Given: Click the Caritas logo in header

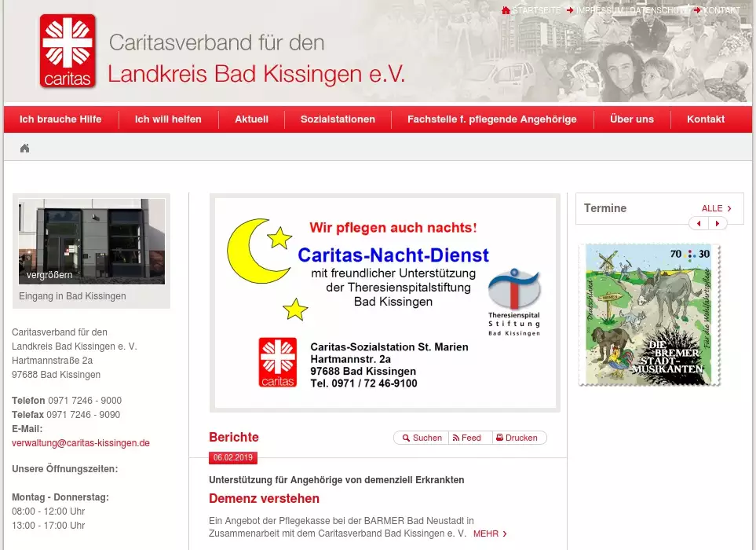Looking at the screenshot, I should [68, 51].
